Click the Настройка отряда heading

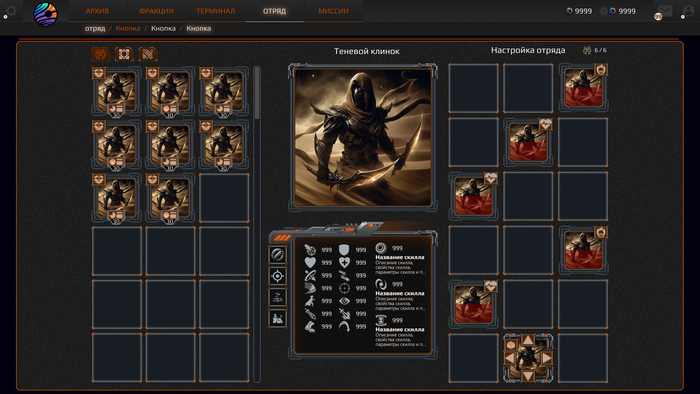click(528, 50)
